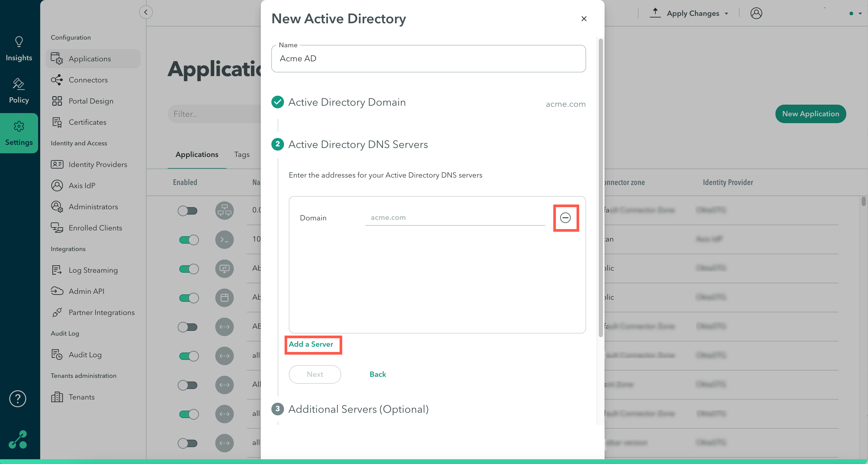The width and height of the screenshot is (868, 464).
Task: Toggle the first application's enabled switch
Action: [188, 211]
